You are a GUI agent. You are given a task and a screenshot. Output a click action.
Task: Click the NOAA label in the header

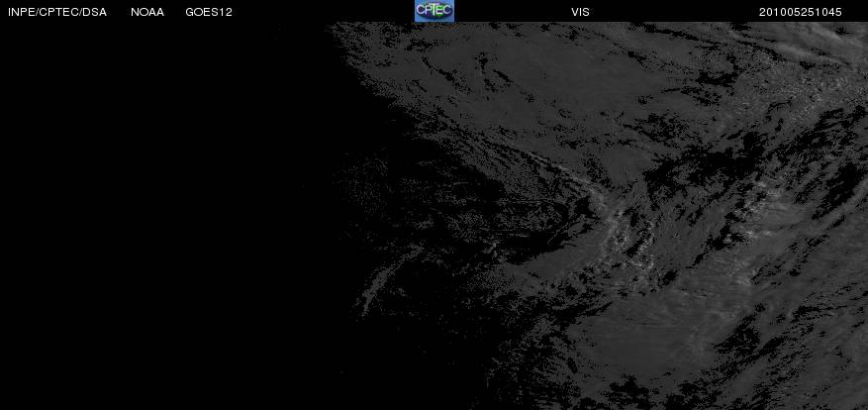coord(147,12)
